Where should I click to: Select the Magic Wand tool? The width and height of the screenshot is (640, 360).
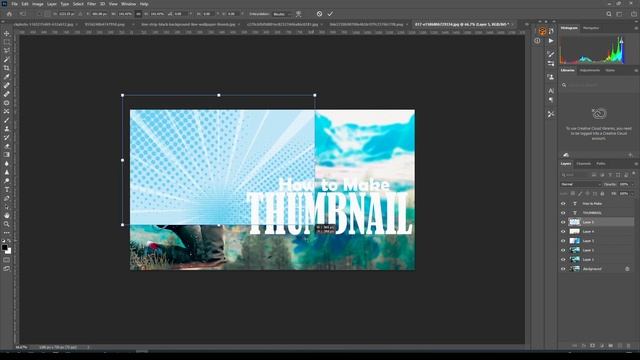click(7, 59)
